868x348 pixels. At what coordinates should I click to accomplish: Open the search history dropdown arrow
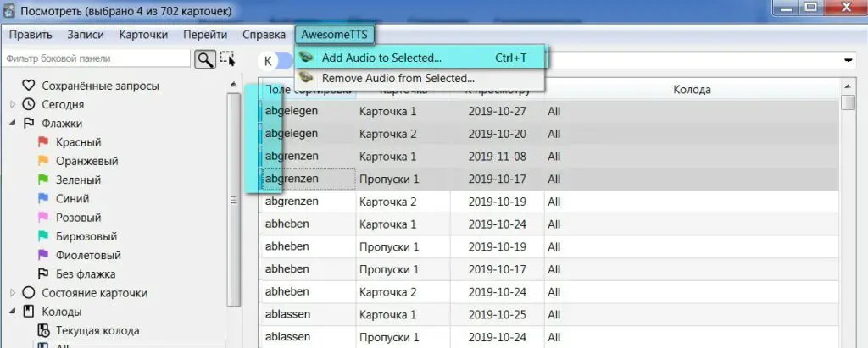[848, 60]
